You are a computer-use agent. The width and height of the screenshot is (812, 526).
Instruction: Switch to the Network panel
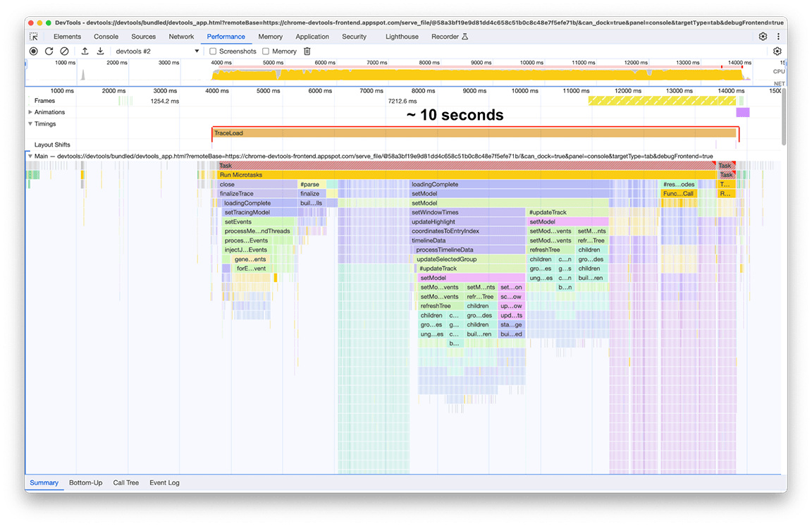pos(181,37)
